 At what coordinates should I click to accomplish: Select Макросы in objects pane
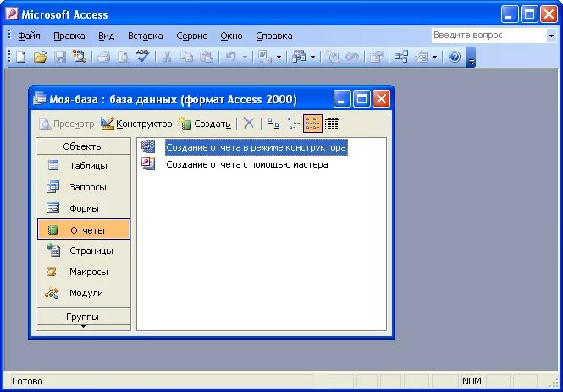[x=83, y=272]
